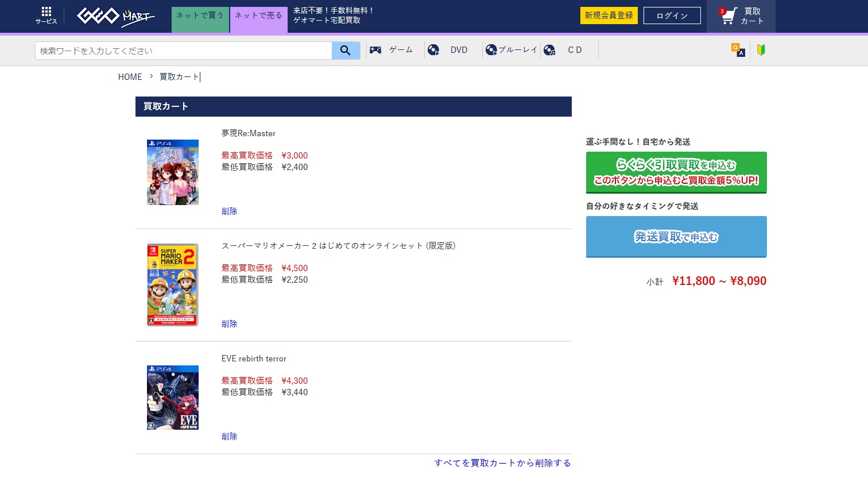Viewport: 868px width, 478px height.
Task: Open the 買取カート cart icon
Action: coord(741,16)
